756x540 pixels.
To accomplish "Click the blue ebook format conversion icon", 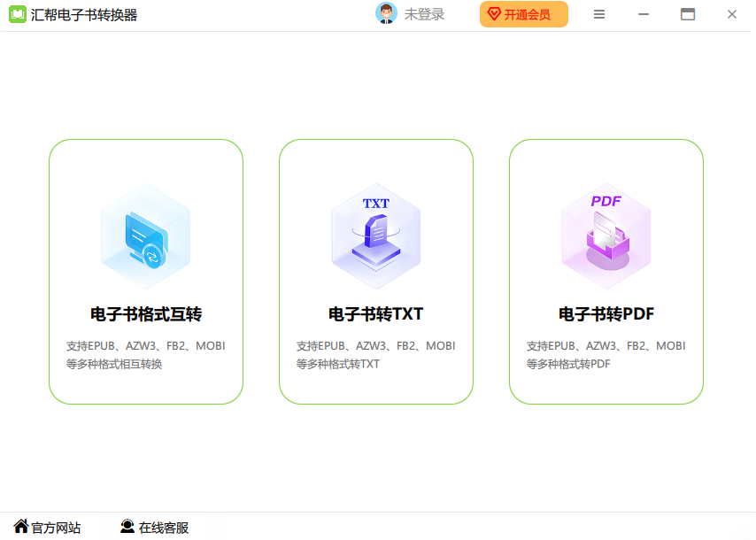I will point(145,236).
